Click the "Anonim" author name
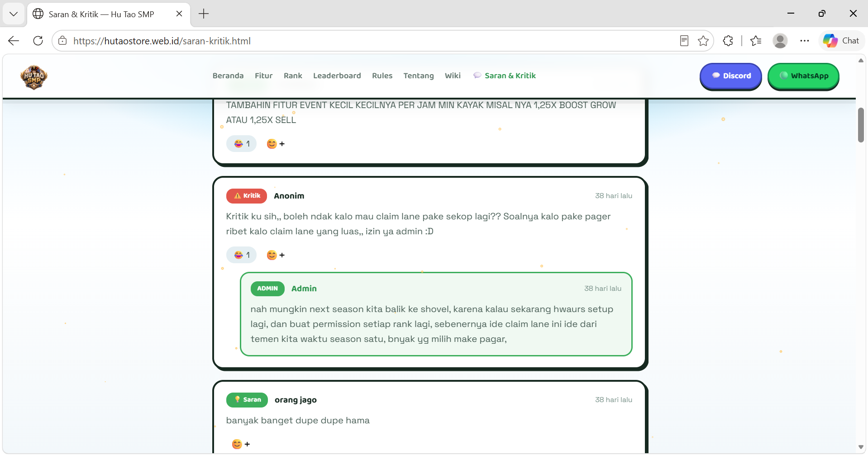868x455 pixels. point(289,196)
